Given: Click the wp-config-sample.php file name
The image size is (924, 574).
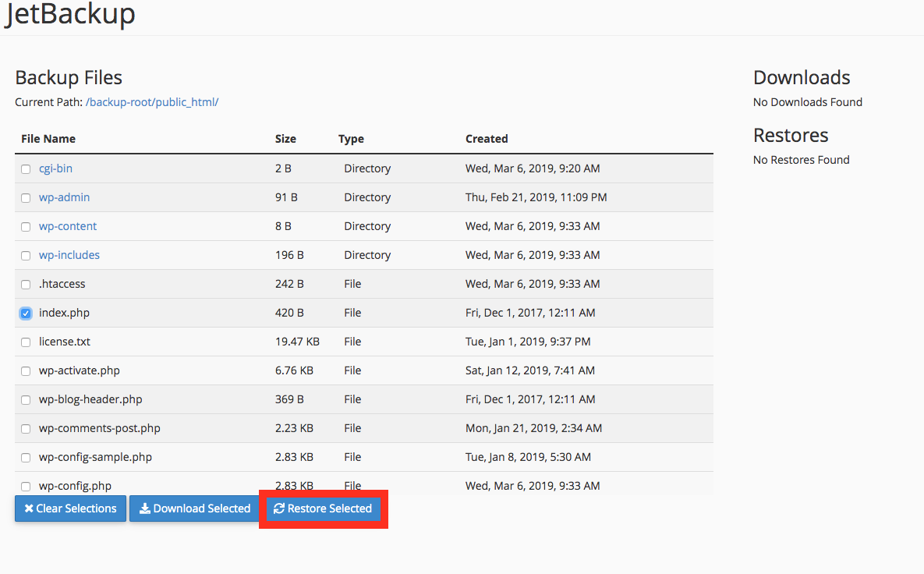Looking at the screenshot, I should 95,457.
